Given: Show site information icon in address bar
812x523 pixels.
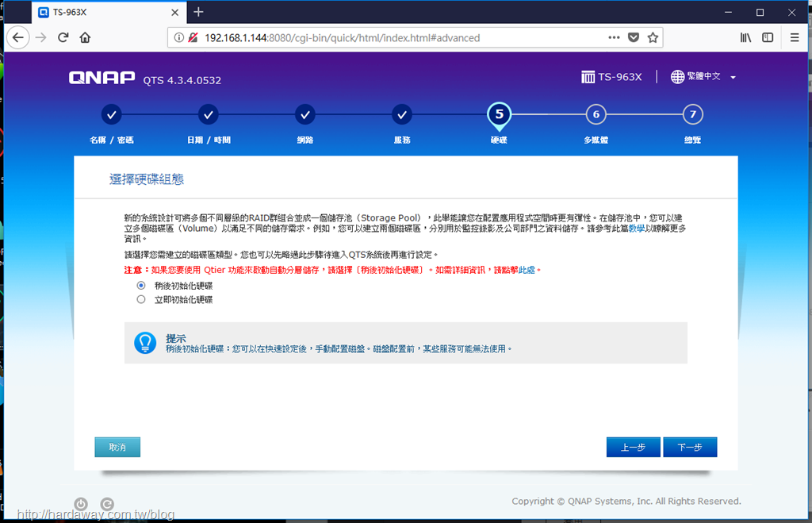Looking at the screenshot, I should pyautogui.click(x=178, y=38).
